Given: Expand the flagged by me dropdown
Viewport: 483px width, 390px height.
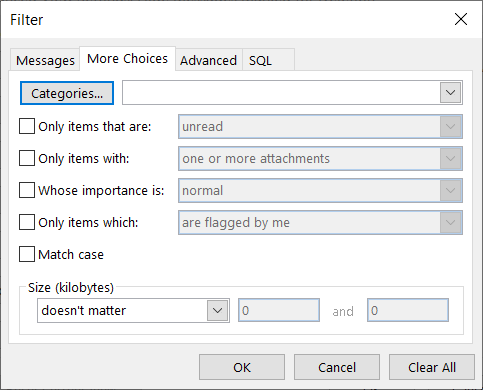Looking at the screenshot, I should (x=320, y=222).
